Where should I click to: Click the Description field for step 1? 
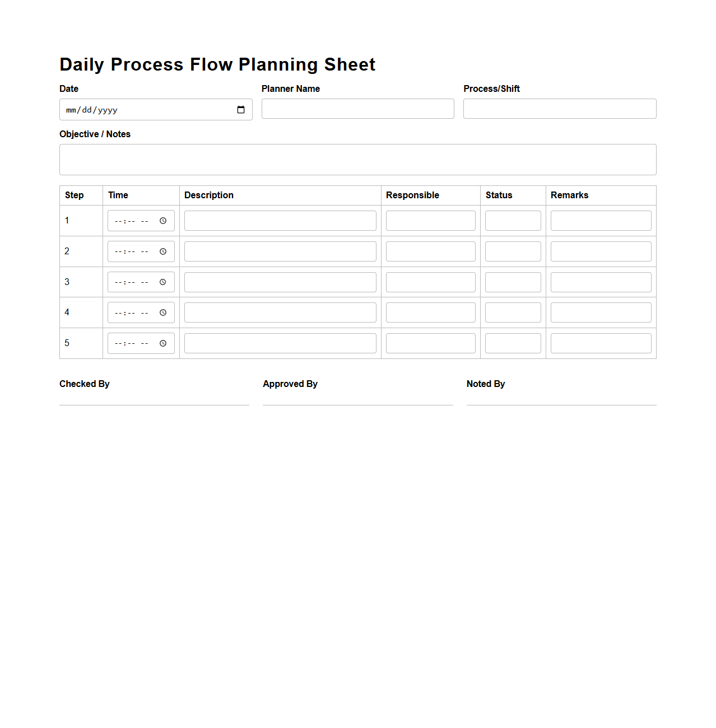click(280, 221)
